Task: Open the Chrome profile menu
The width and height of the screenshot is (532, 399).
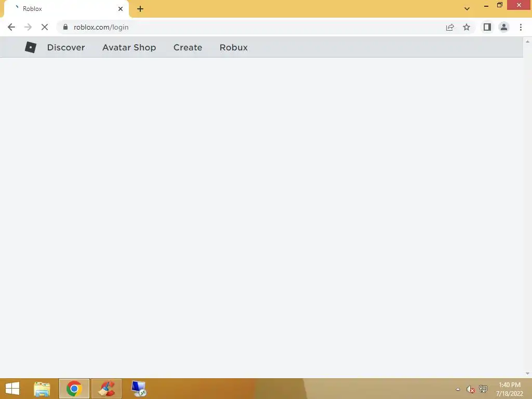Action: [504, 27]
